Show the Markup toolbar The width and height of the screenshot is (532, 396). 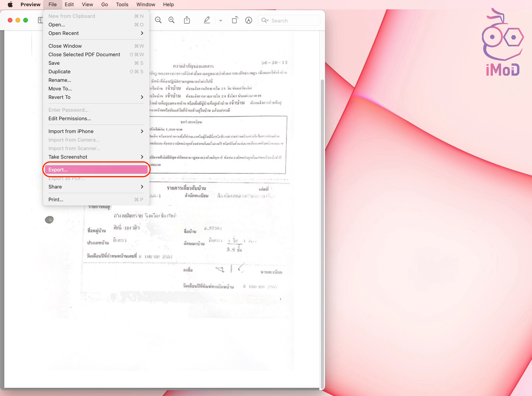tap(249, 20)
